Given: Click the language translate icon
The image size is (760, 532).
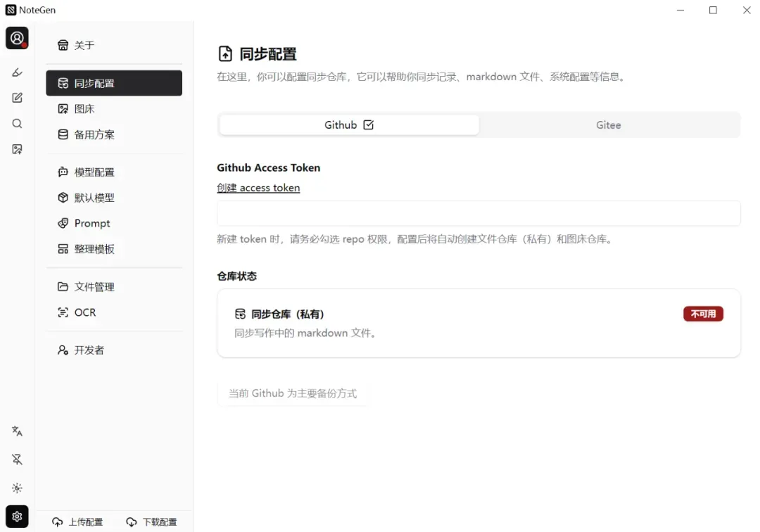Looking at the screenshot, I should tap(17, 431).
